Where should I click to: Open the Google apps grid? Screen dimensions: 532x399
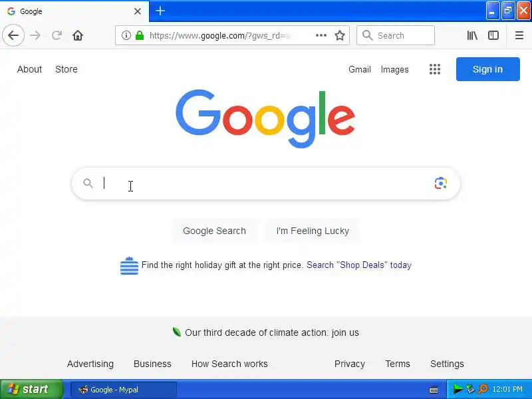click(435, 69)
